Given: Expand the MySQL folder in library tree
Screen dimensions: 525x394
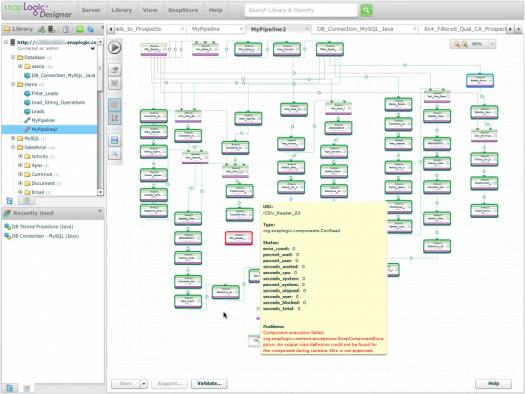Looking at the screenshot, I should pyautogui.click(x=13, y=138).
